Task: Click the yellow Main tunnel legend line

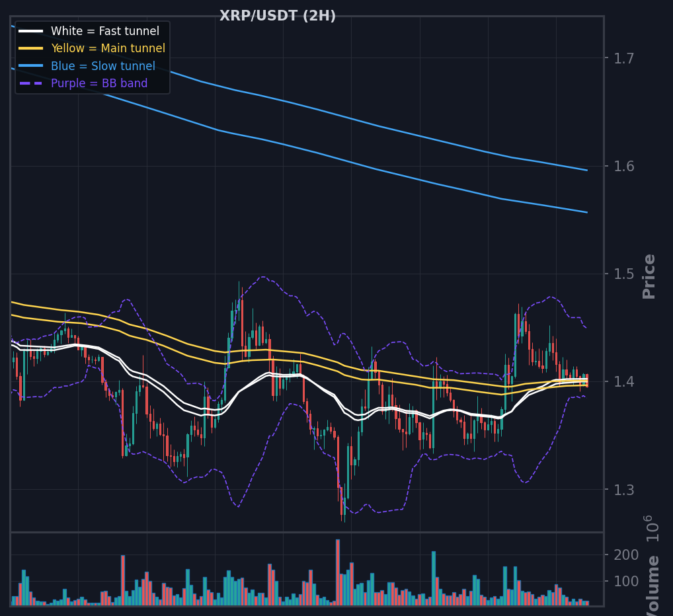Action: point(31,48)
